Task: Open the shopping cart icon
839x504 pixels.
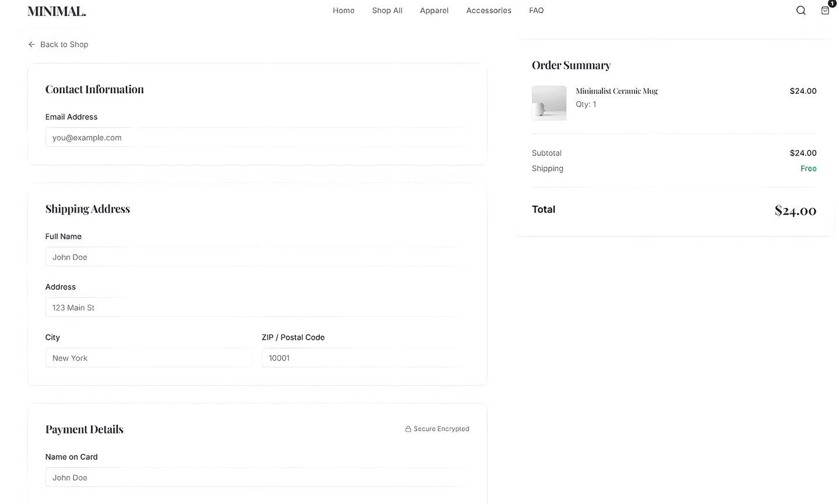Action: tap(825, 10)
